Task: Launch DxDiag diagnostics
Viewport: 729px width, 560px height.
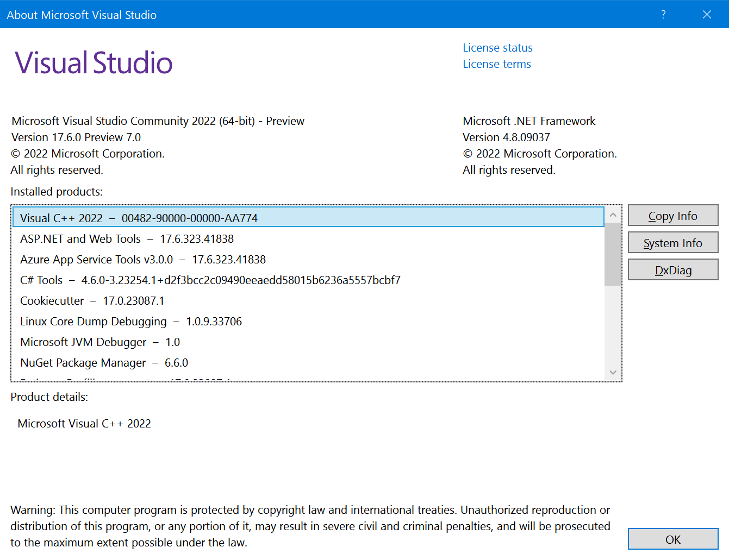Action: pyautogui.click(x=673, y=269)
